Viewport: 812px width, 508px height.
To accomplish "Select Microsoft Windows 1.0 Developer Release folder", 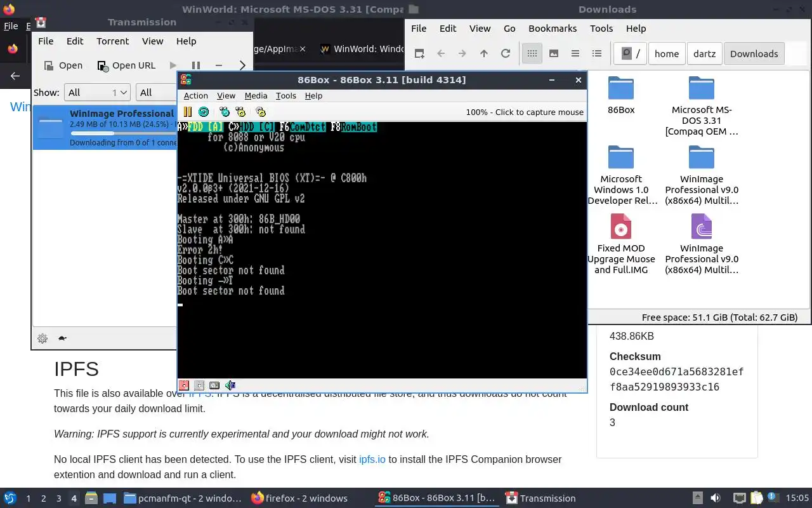I will pos(621,175).
